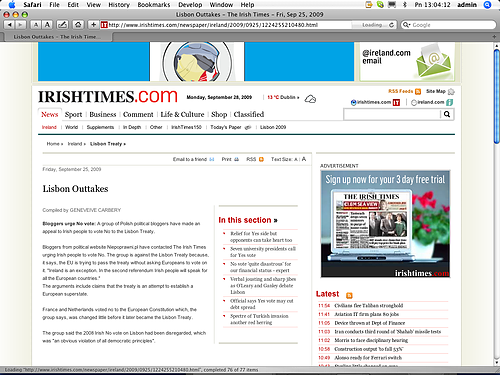Click the large text size A link
Viewport: 500px width, 375px height.
pyautogui.click(x=304, y=159)
